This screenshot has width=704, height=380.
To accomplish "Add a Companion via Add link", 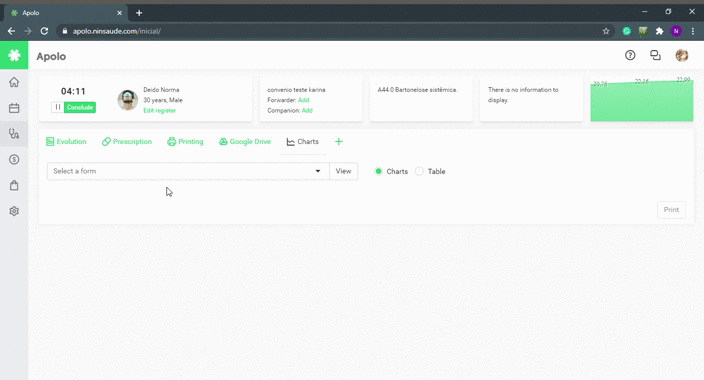I will pos(307,110).
